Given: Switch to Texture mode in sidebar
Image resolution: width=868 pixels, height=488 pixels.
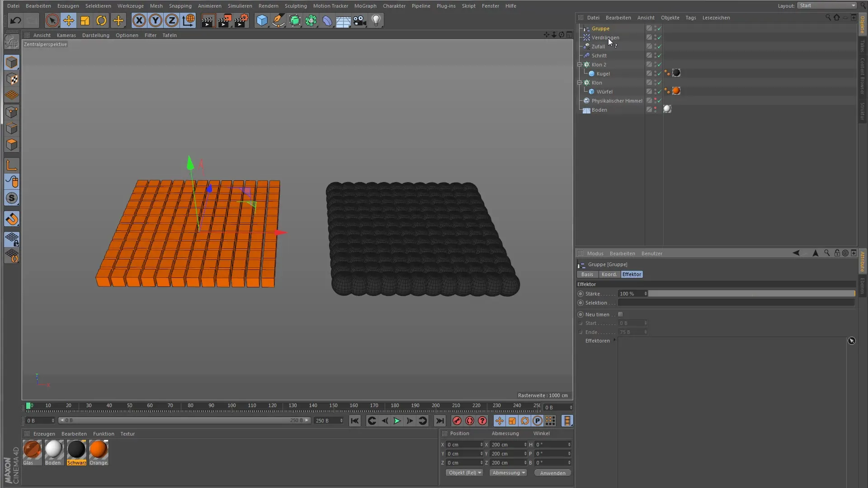Looking at the screenshot, I should [x=12, y=79].
